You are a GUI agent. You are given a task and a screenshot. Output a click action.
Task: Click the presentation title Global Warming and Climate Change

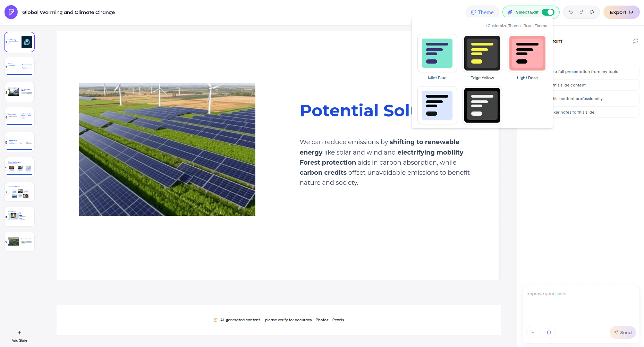pyautogui.click(x=68, y=12)
